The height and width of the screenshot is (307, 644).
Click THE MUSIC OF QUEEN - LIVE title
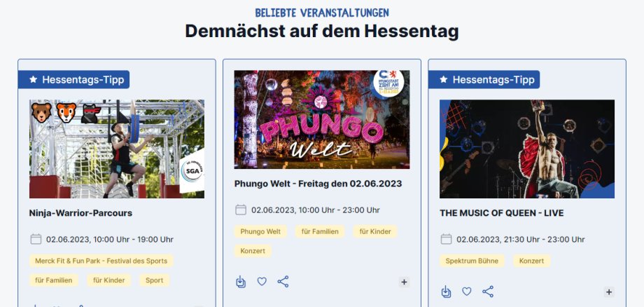click(x=501, y=213)
